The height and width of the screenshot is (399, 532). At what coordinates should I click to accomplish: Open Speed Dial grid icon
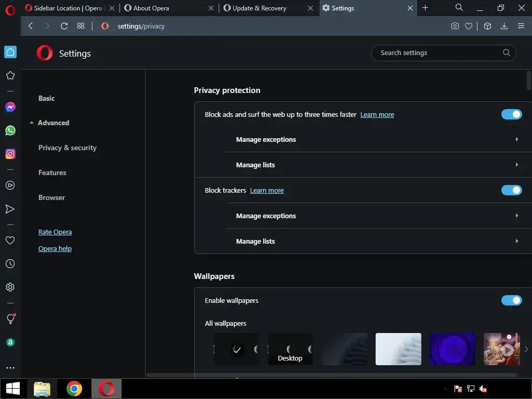pos(81,26)
